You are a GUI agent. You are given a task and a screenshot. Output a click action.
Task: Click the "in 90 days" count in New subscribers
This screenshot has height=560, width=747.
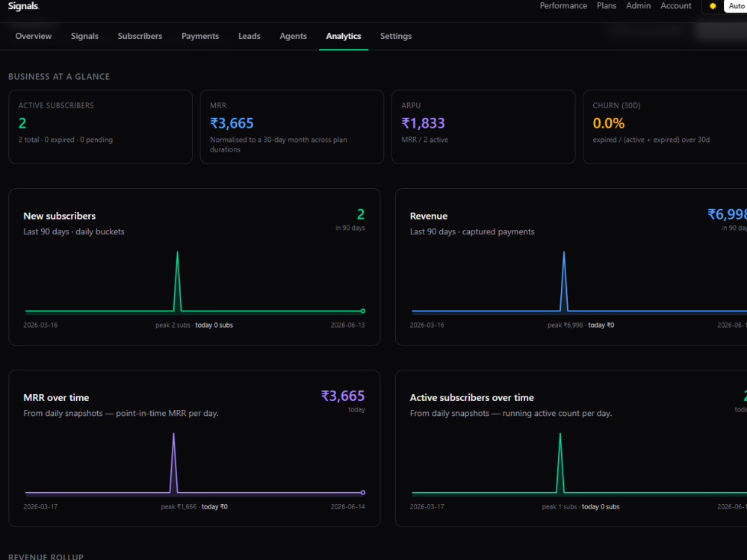tap(350, 228)
